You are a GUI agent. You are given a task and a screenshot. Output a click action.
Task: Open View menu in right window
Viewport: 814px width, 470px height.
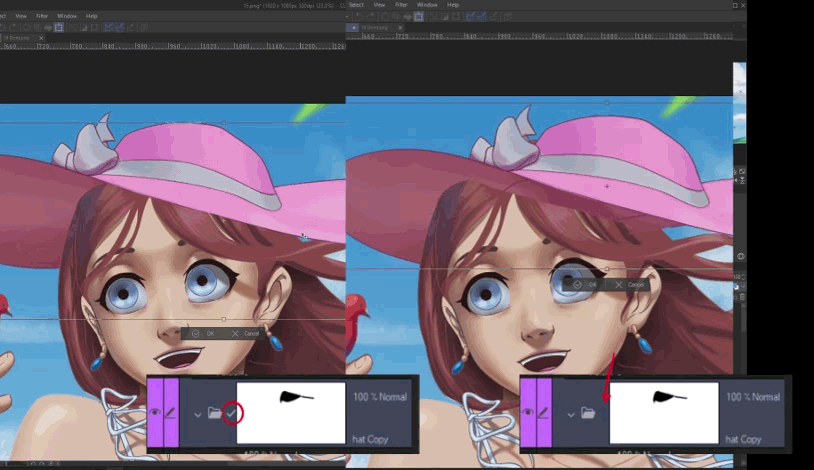pos(379,5)
